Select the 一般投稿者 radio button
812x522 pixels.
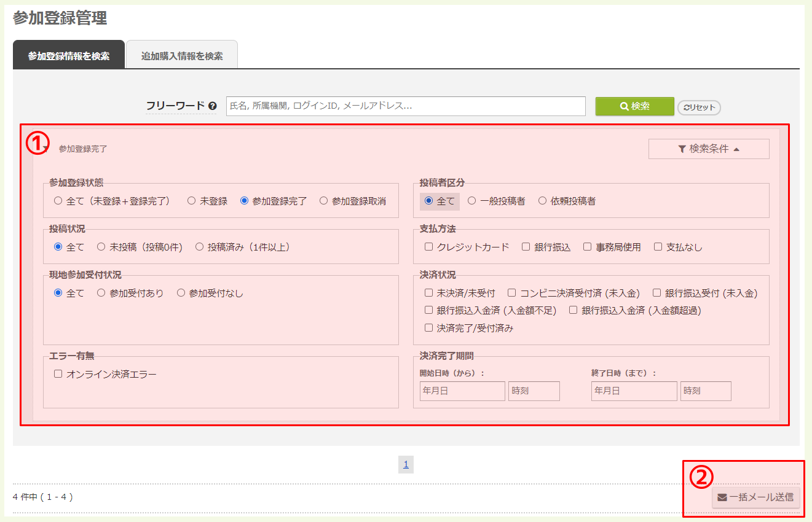click(x=471, y=200)
